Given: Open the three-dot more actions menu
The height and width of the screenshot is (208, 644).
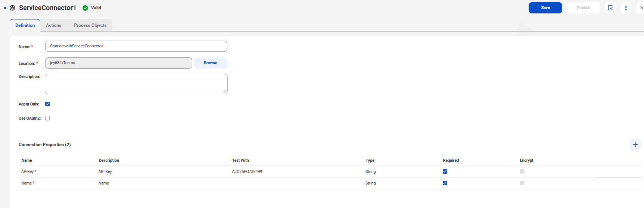Looking at the screenshot, I should [x=626, y=8].
